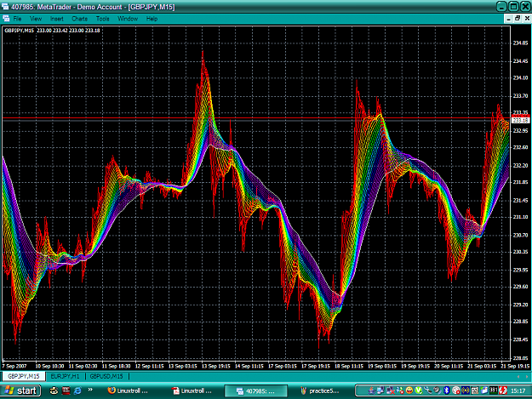
Task: Click the system clock showing 15:17
Action: point(518,390)
